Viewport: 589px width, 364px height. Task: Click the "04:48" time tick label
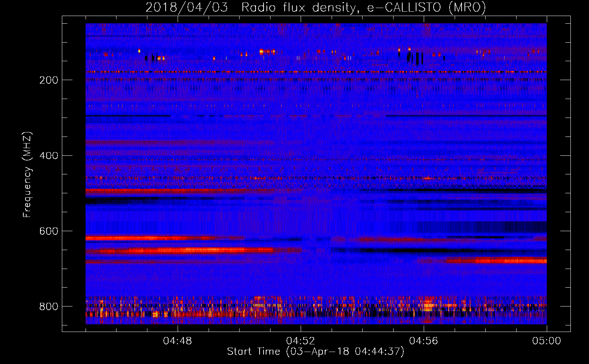pyautogui.click(x=178, y=341)
